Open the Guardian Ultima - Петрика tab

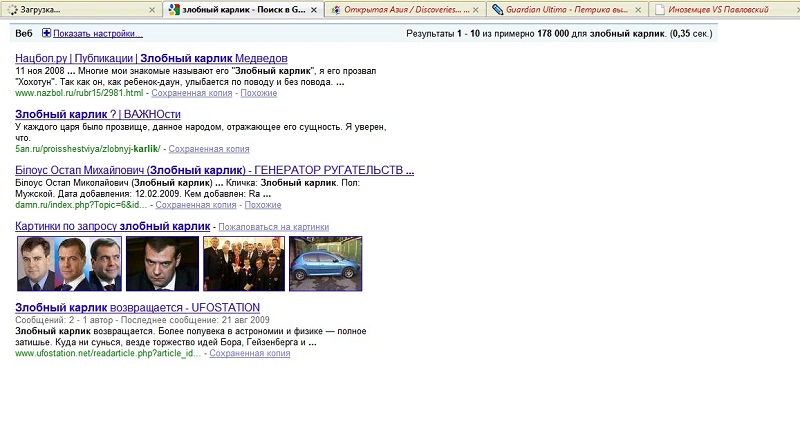coord(565,10)
